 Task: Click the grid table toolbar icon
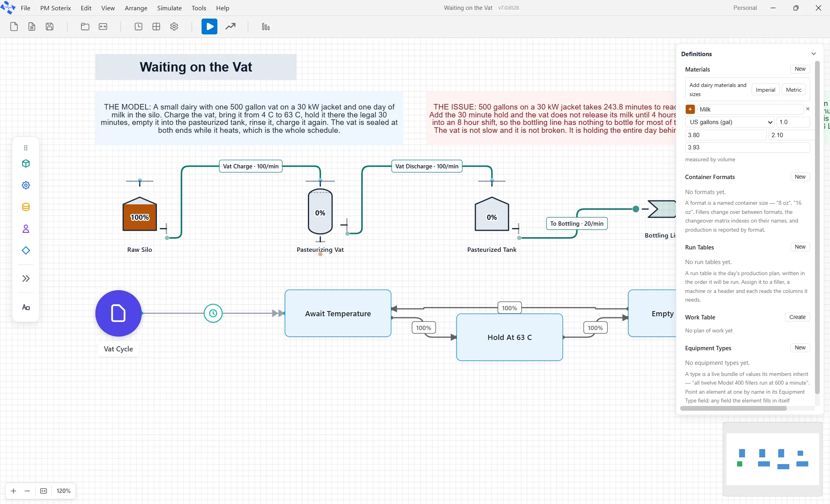(156, 26)
